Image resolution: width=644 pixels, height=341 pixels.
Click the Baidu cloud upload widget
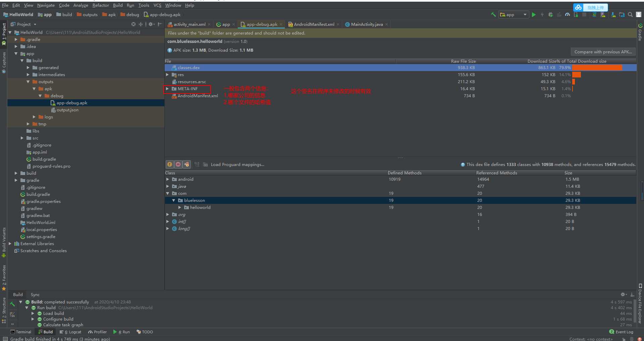(590, 7)
